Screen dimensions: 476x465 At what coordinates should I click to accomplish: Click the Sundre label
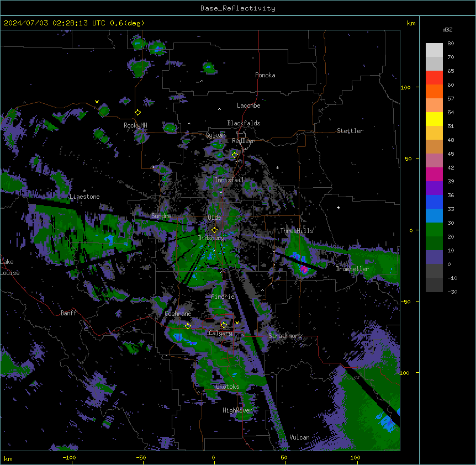tap(161, 216)
